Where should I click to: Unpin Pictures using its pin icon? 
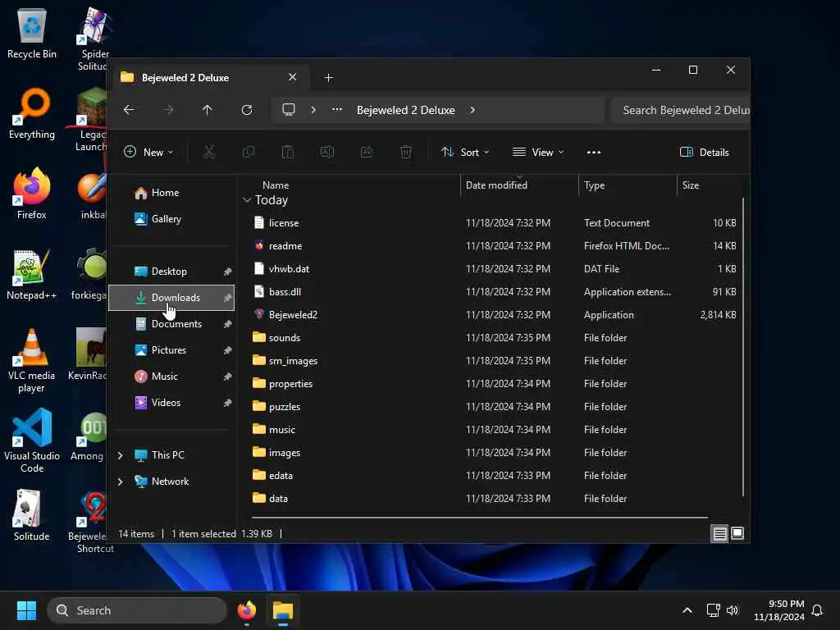(x=227, y=350)
